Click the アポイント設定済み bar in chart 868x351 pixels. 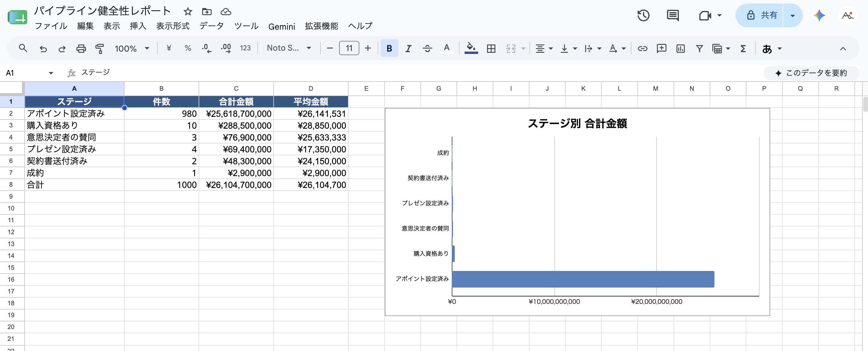[x=583, y=279]
